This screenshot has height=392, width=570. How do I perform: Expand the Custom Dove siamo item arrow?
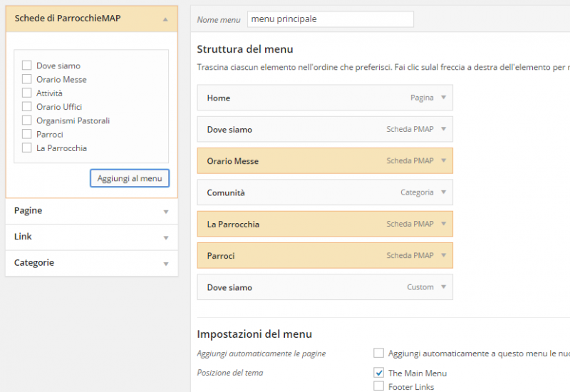(x=443, y=287)
